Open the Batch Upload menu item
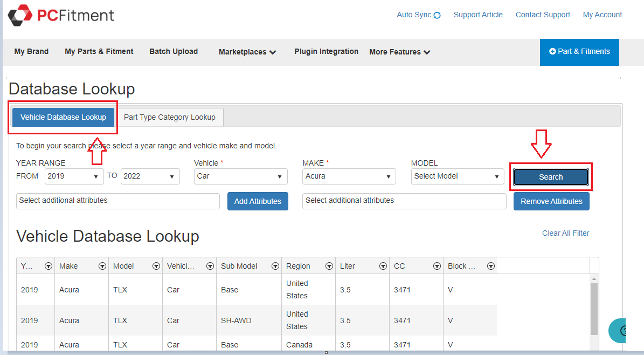The image size is (644, 355). point(173,51)
